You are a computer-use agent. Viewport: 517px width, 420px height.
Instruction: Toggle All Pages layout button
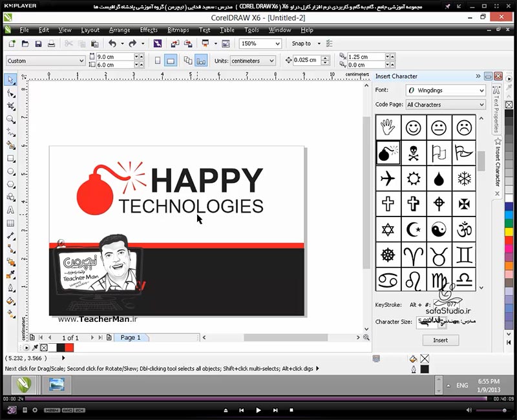pos(188,61)
